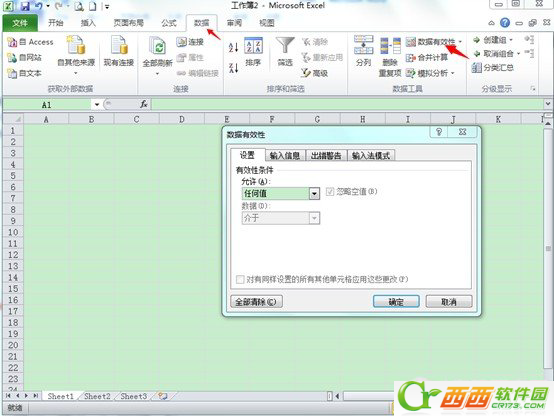
Task: Open IME Mode (输入法模式) dialog tab
Action: (371, 156)
